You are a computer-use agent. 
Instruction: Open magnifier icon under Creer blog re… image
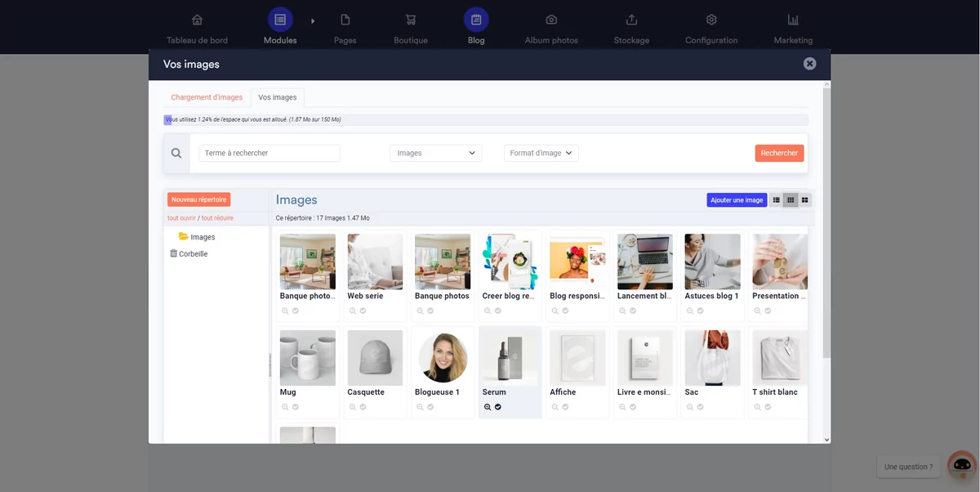tap(488, 311)
